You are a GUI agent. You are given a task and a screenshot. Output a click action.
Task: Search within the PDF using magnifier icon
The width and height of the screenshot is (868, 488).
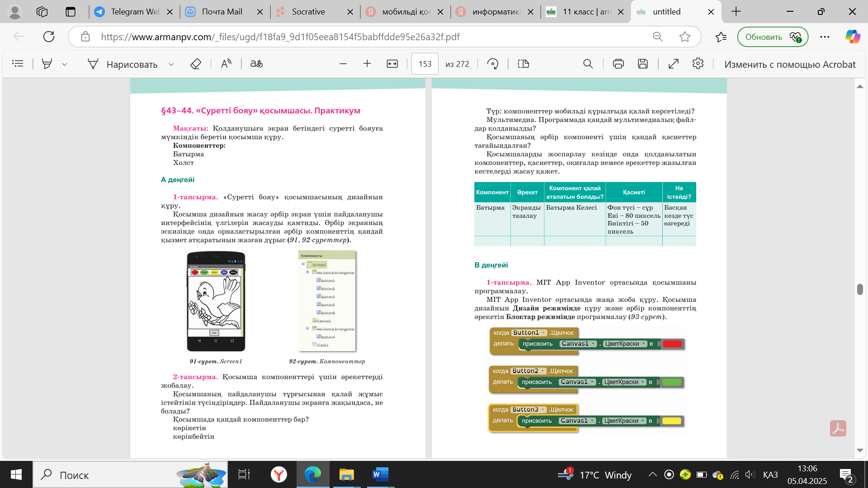(588, 64)
